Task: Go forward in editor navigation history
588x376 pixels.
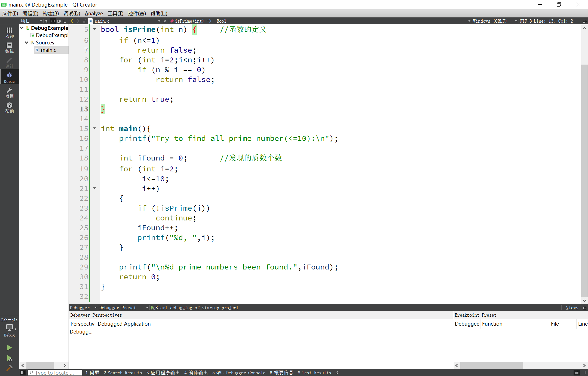Action: click(78, 21)
